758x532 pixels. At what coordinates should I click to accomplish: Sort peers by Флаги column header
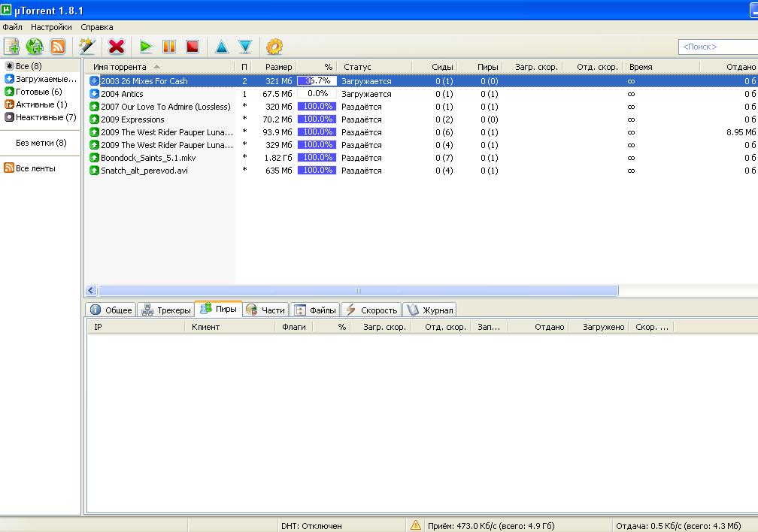coord(293,327)
